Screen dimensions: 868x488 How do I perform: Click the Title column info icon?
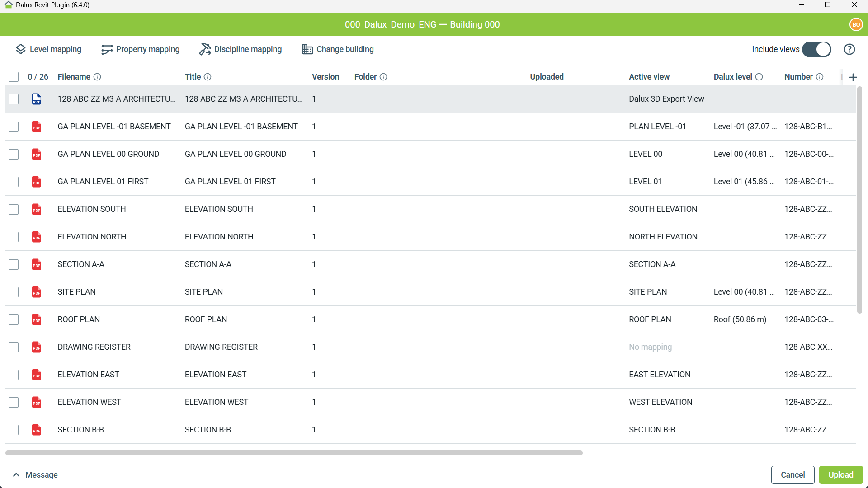[x=208, y=77]
